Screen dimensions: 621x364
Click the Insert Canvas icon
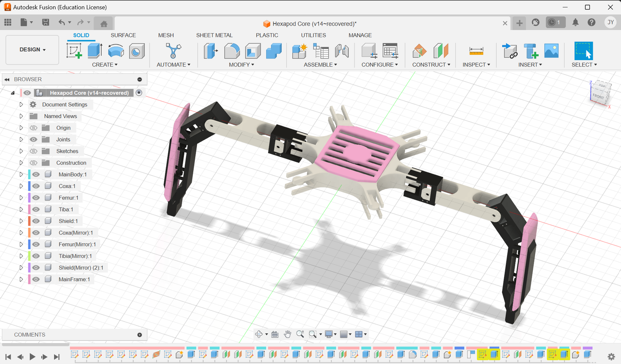pos(551,51)
